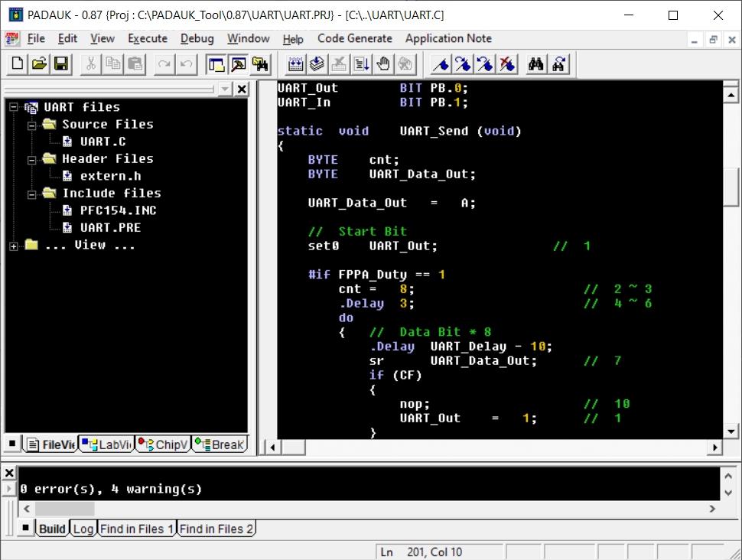
Task: Open the Code Generate menu
Action: tap(354, 39)
